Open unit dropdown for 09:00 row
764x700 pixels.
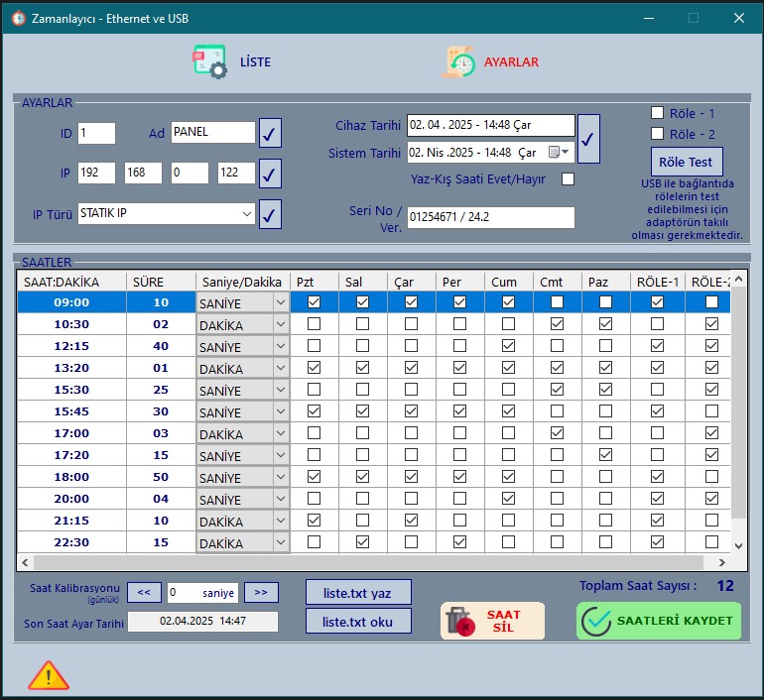click(x=281, y=302)
